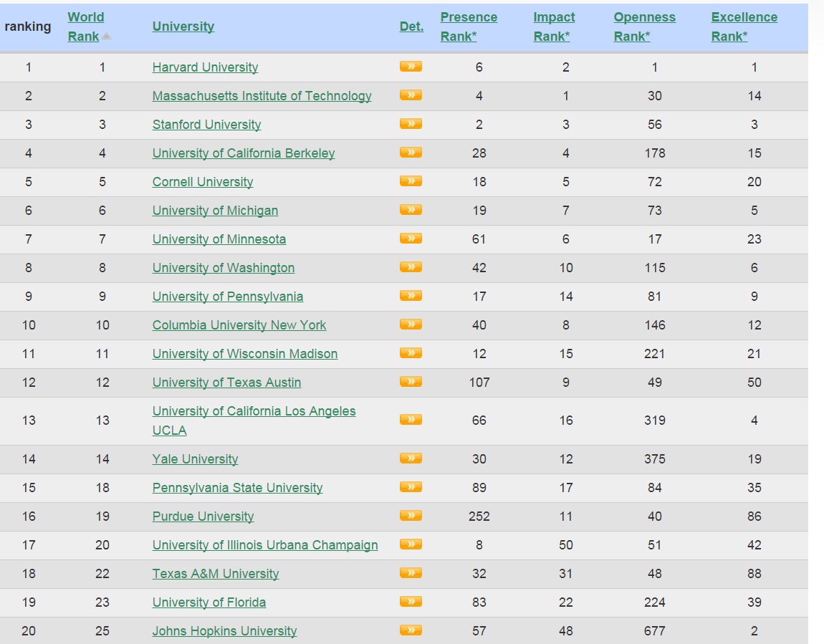The width and height of the screenshot is (824, 644).
Task: Select Columbia openness rank 146
Action: [655, 325]
